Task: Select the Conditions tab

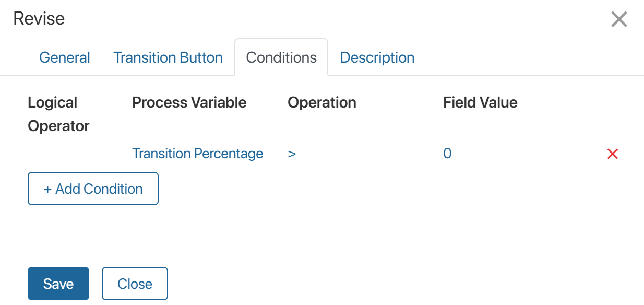Action: click(281, 57)
